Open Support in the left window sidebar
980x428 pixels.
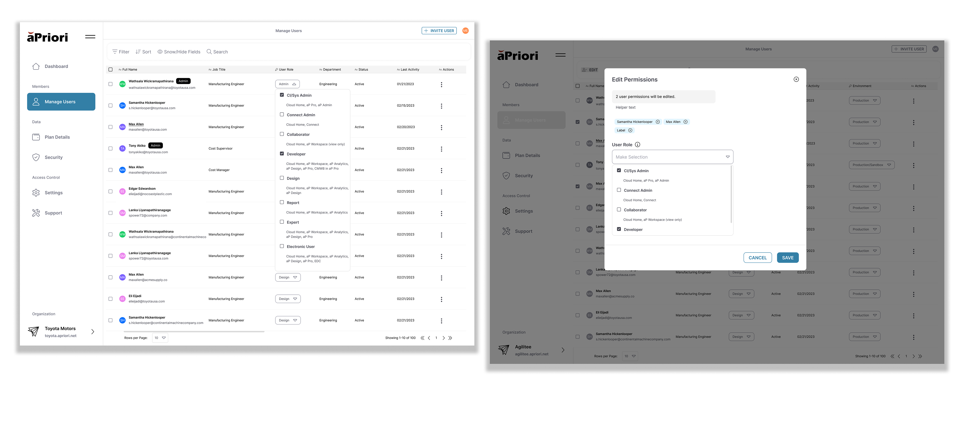coord(47,213)
